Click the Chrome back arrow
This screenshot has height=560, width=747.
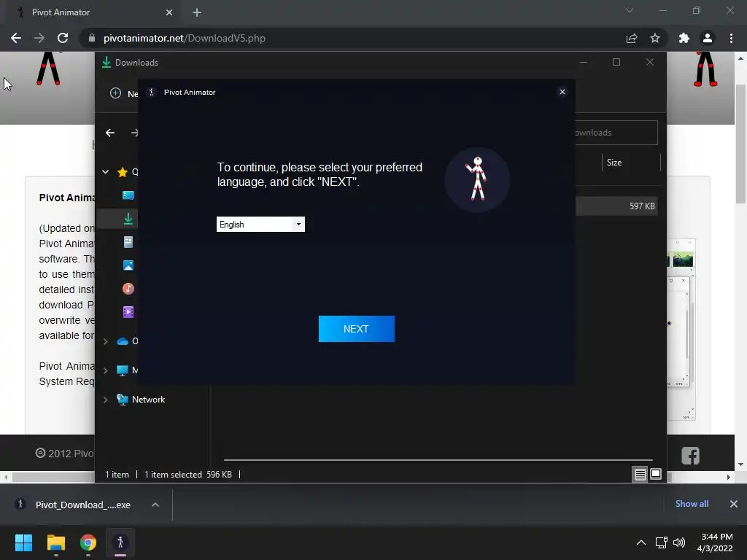pyautogui.click(x=16, y=38)
